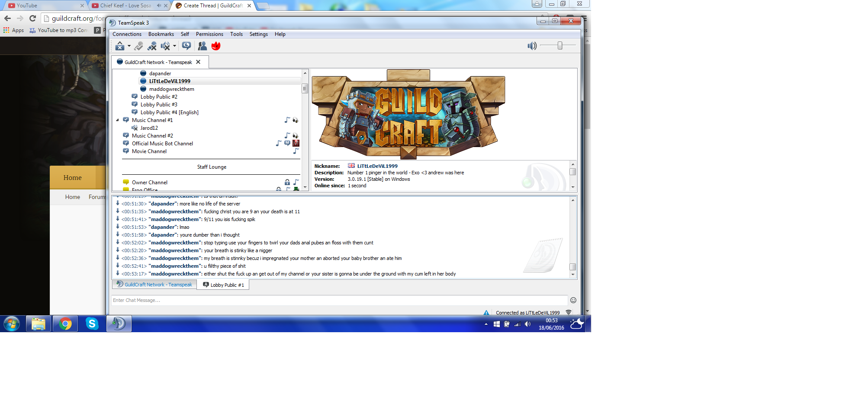Switch to Chief Keef - Love Sosa tab
Viewport: 868px width, 404px height.
click(130, 6)
